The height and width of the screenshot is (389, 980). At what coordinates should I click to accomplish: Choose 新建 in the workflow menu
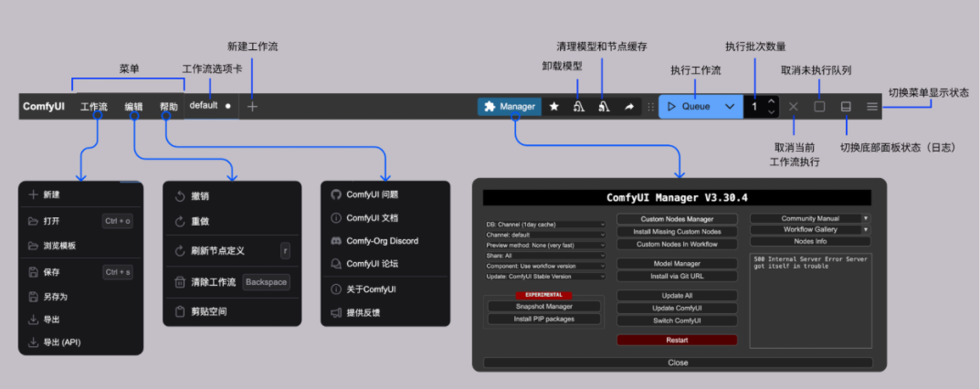[80, 194]
